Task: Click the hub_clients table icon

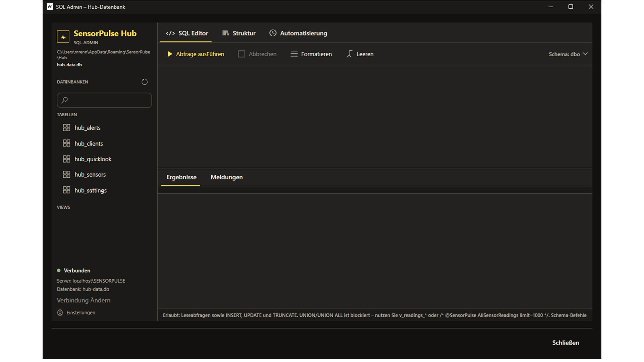Action: click(x=66, y=143)
